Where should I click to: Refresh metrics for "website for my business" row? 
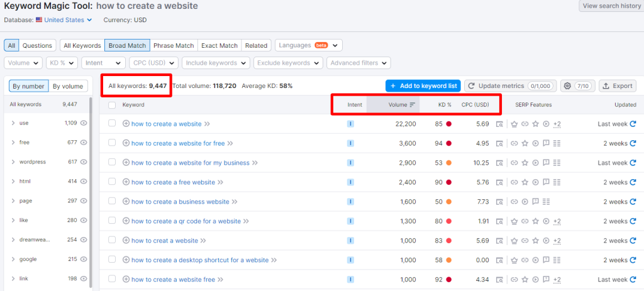pyautogui.click(x=633, y=163)
